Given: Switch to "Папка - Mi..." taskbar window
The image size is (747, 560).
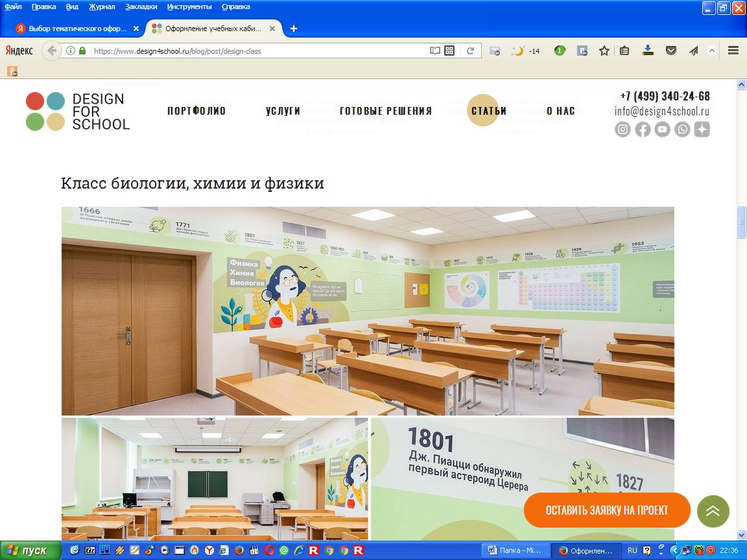Looking at the screenshot, I should [516, 550].
